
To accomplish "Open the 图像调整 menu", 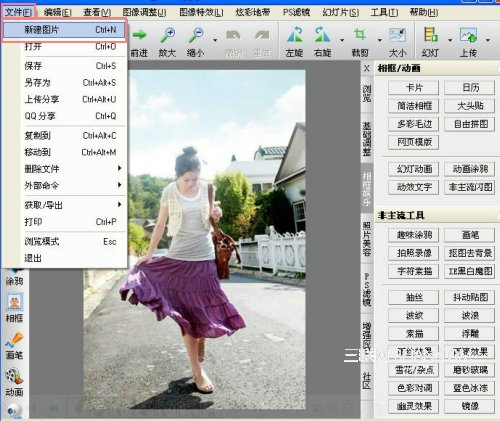I will 144,13.
